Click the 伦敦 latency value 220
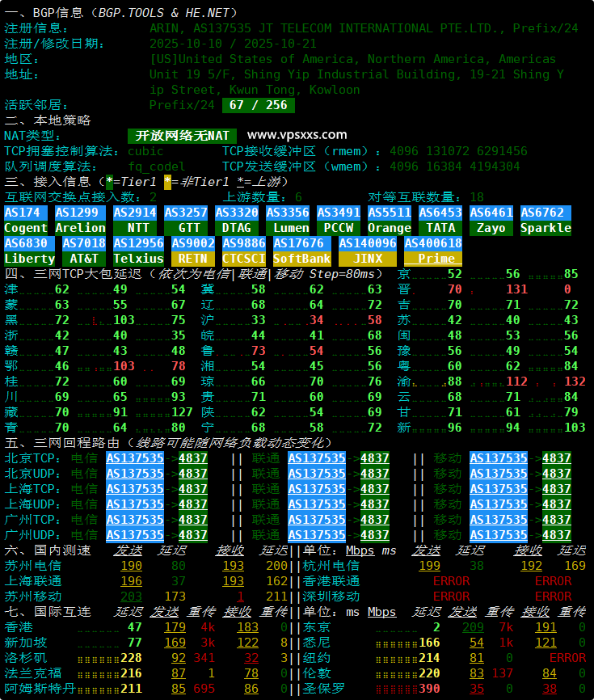 [x=429, y=673]
